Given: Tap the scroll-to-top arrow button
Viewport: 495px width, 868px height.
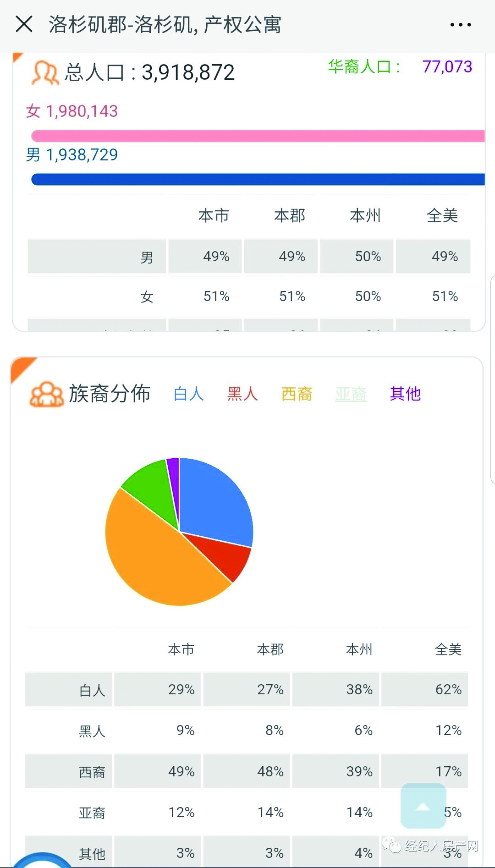Looking at the screenshot, I should [x=423, y=806].
